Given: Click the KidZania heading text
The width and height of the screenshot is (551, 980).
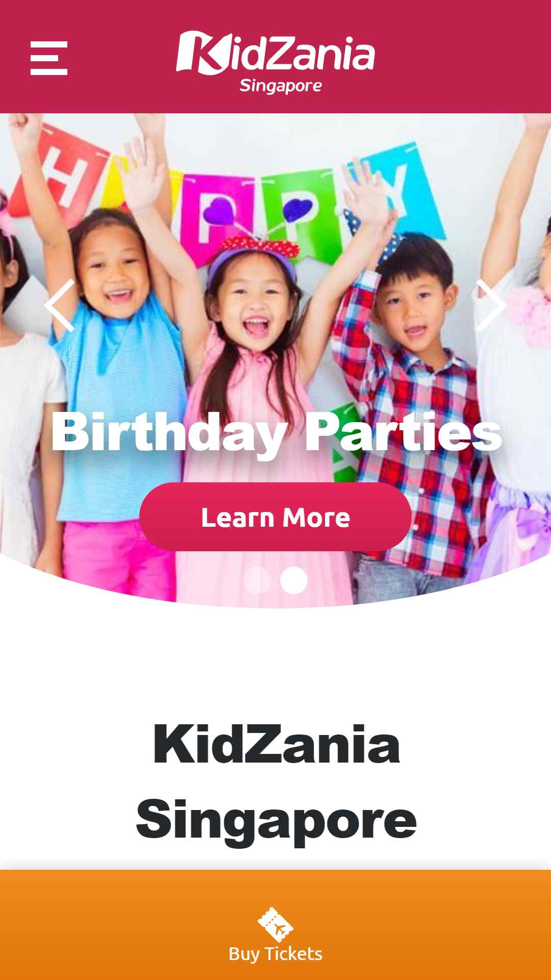Looking at the screenshot, I should [x=276, y=744].
